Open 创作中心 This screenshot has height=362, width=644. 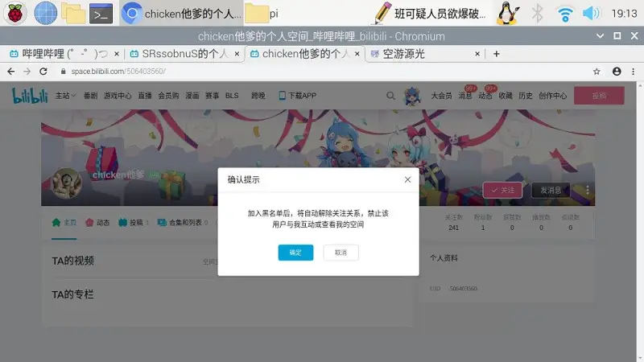tap(552, 96)
